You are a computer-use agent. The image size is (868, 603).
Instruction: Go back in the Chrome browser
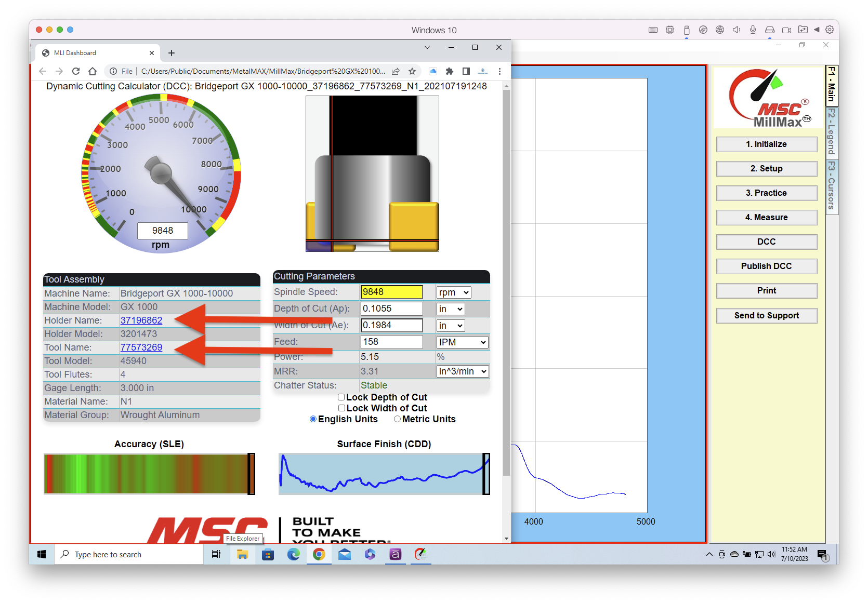pyautogui.click(x=43, y=71)
